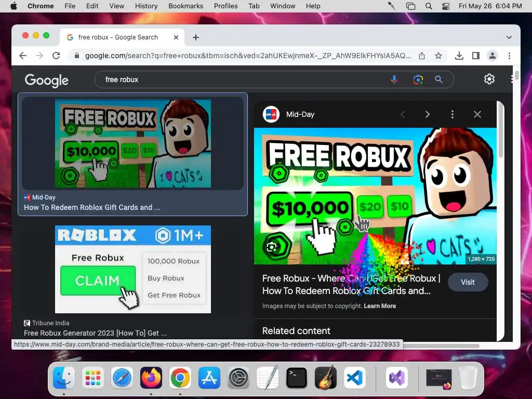
Task: Select the Tribune India Roblox thumbnail
Action: pyautogui.click(x=132, y=269)
